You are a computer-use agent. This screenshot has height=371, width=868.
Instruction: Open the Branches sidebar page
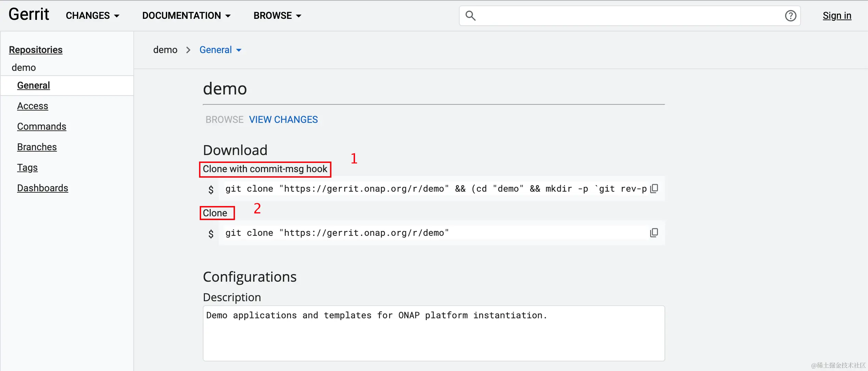tap(37, 147)
